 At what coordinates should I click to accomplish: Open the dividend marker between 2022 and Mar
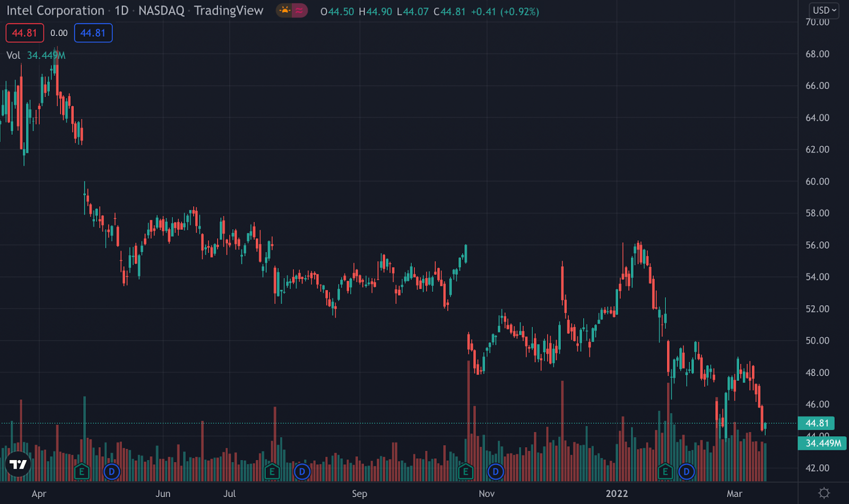(687, 471)
